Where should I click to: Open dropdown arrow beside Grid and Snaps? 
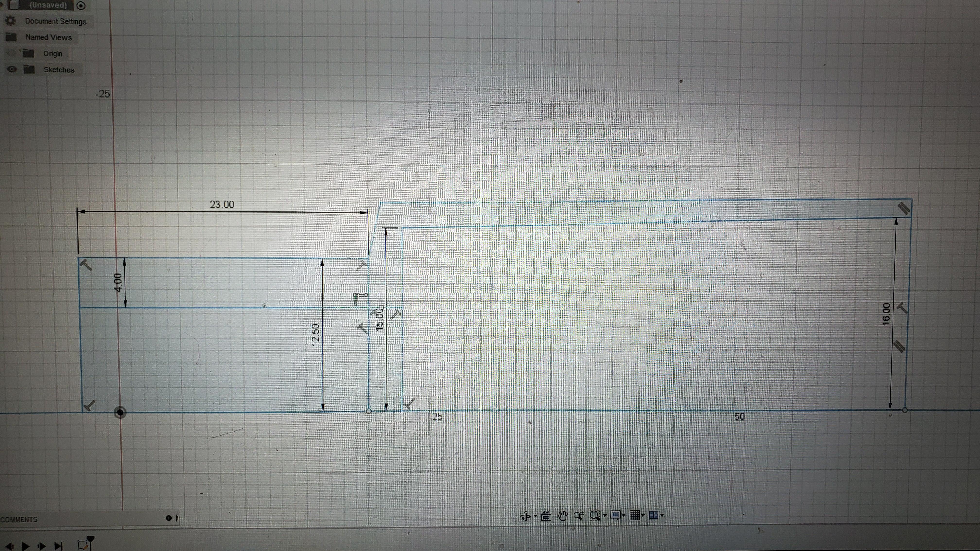tap(643, 516)
